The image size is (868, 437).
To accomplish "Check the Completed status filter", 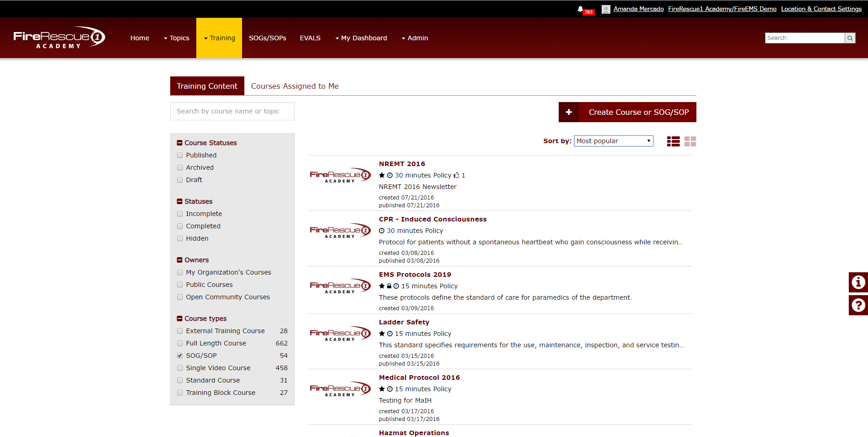I will click(x=180, y=227).
